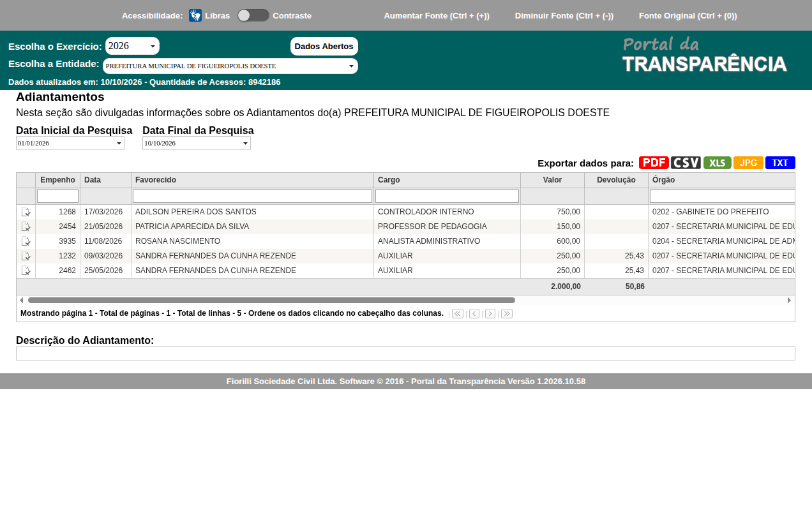Click the table horizontal scrollbar thumb

(271, 300)
